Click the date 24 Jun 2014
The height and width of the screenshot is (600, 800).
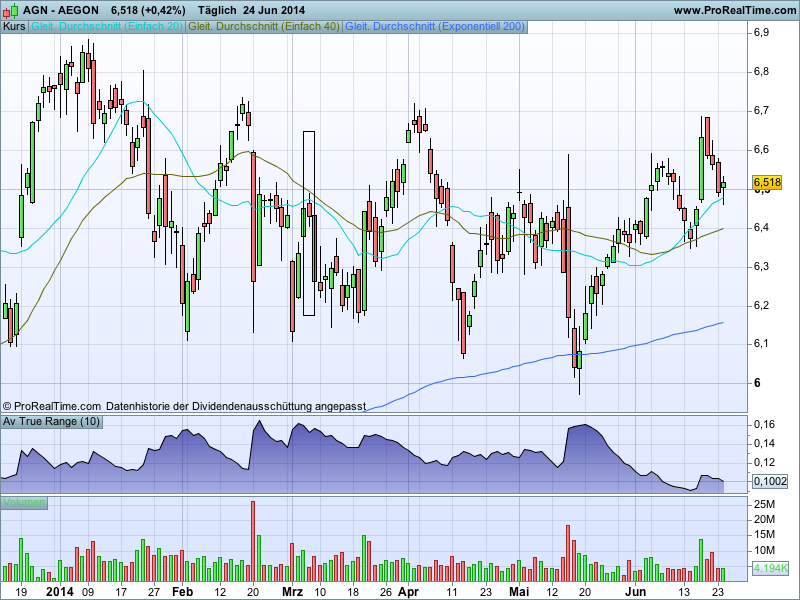[274, 10]
